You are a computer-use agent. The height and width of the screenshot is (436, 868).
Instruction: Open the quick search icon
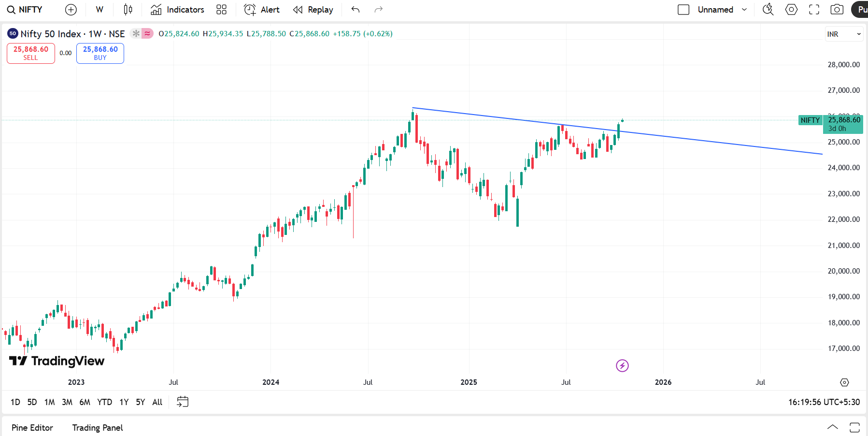[768, 10]
